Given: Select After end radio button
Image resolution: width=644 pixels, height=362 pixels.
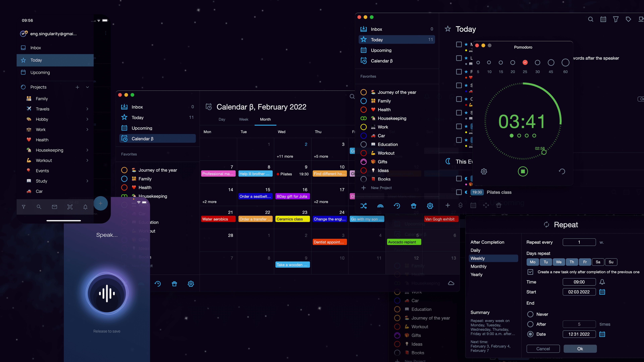Looking at the screenshot, I should pos(530,324).
